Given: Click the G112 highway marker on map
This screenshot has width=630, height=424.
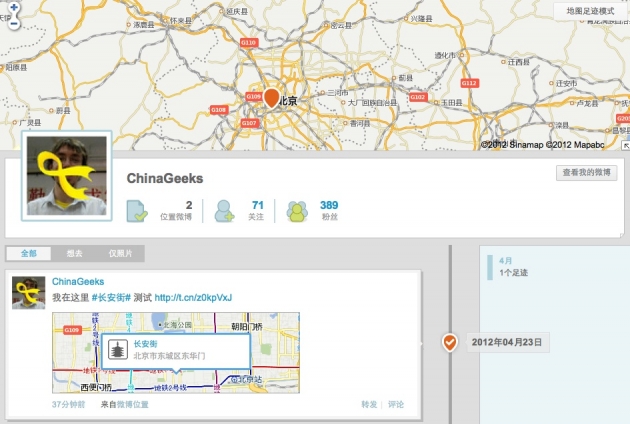Looking at the screenshot, I should point(469,83).
